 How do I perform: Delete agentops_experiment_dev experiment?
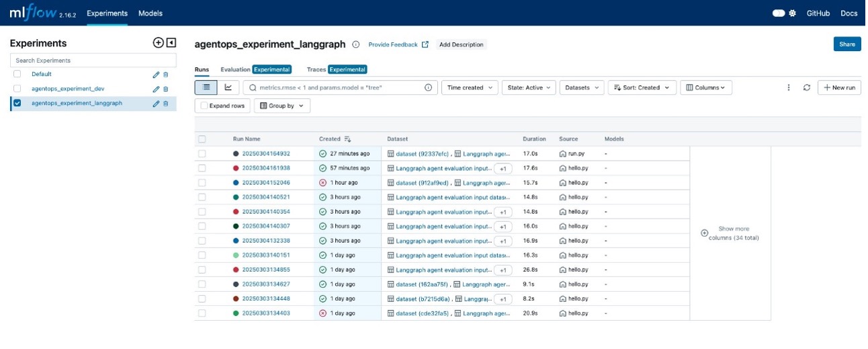click(x=165, y=89)
